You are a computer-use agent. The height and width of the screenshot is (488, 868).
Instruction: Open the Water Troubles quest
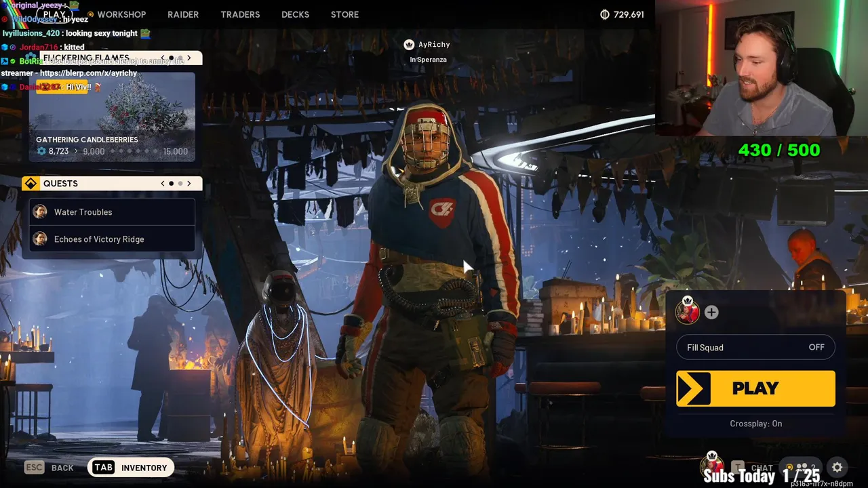click(x=112, y=212)
